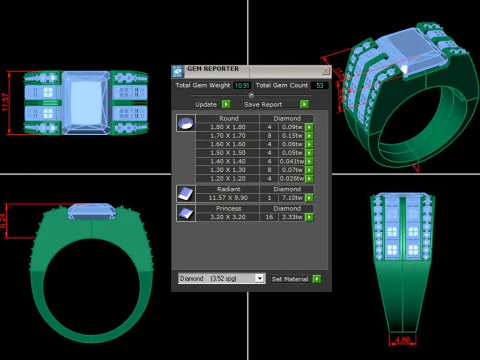
Task: Click green arrow on 1.50 X 1.50 row
Action: point(309,153)
